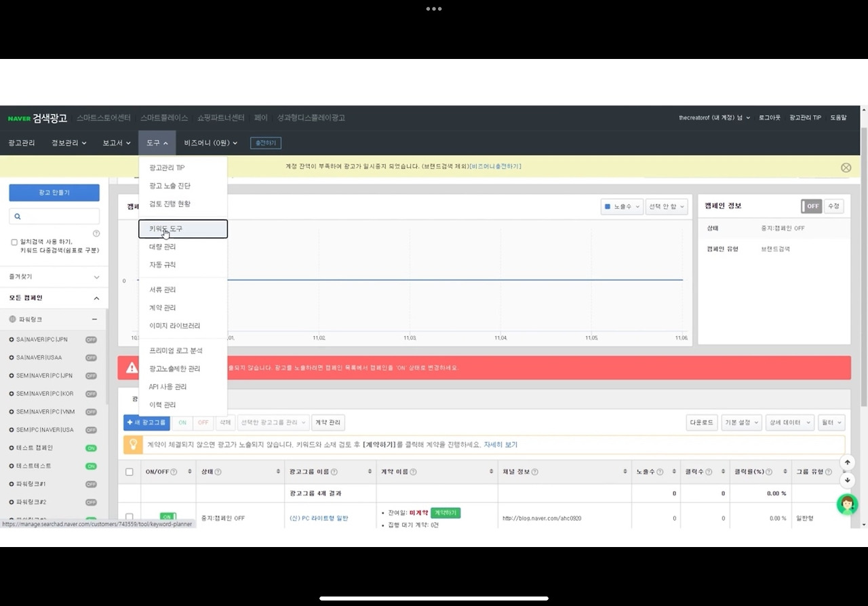Click the lightbulb tip icon

click(134, 445)
